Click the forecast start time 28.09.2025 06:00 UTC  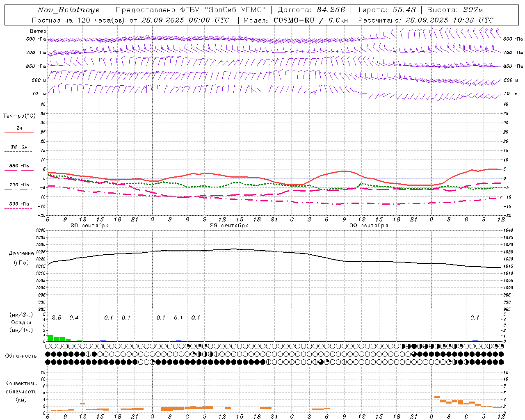[x=185, y=20]
